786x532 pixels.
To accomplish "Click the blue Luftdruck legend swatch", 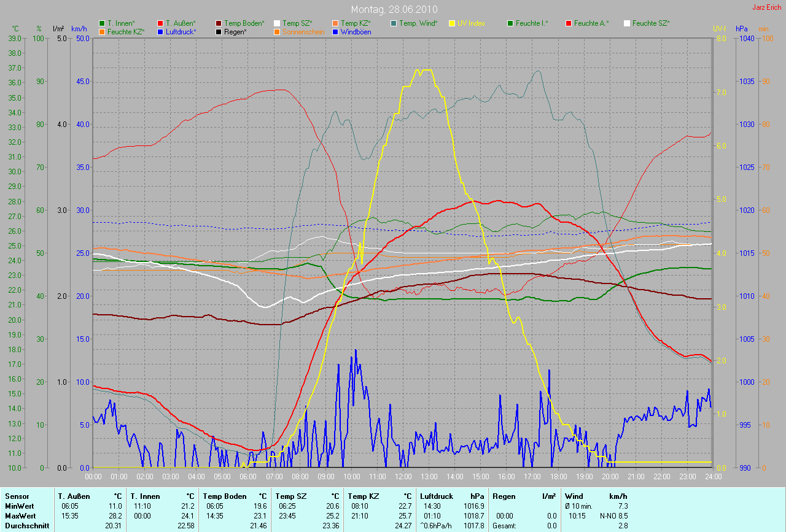I will point(161,31).
